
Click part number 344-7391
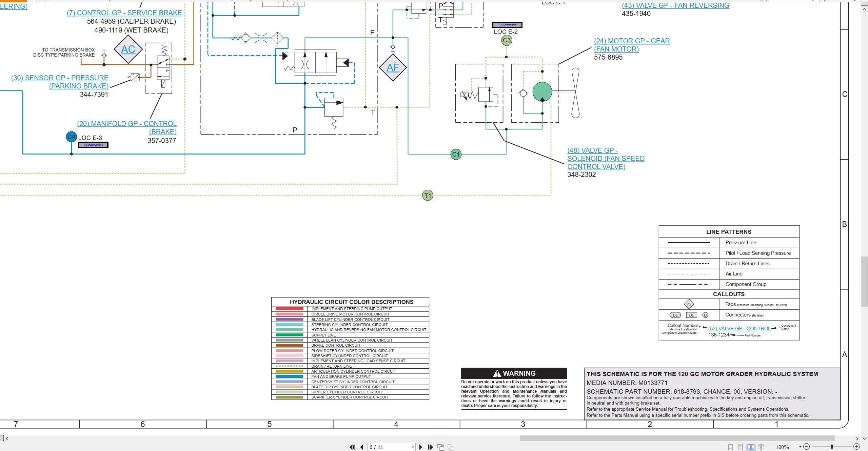click(94, 95)
